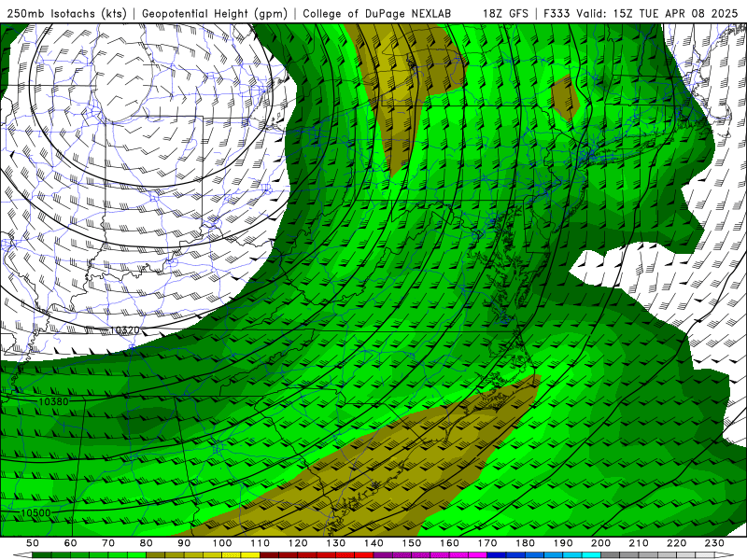
Task: Pick the olive swatch just right of 80
Action: point(155,554)
